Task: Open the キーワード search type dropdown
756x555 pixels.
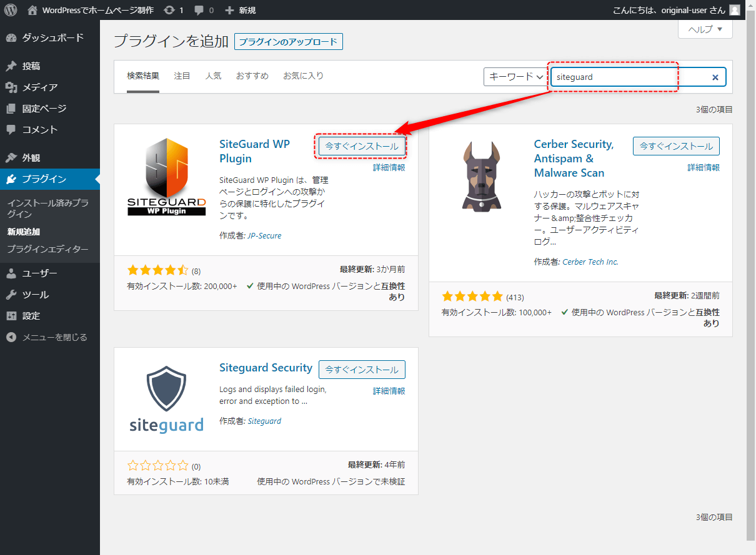Action: pyautogui.click(x=515, y=77)
